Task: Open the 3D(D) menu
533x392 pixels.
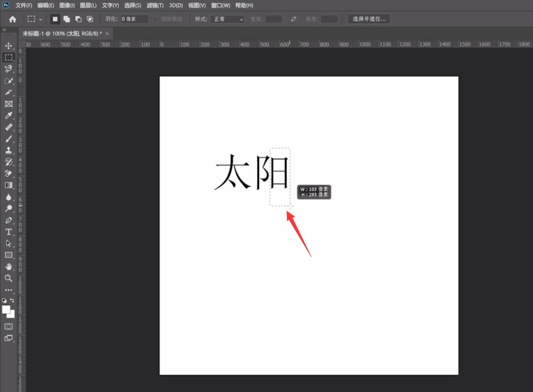Action: [x=176, y=5]
